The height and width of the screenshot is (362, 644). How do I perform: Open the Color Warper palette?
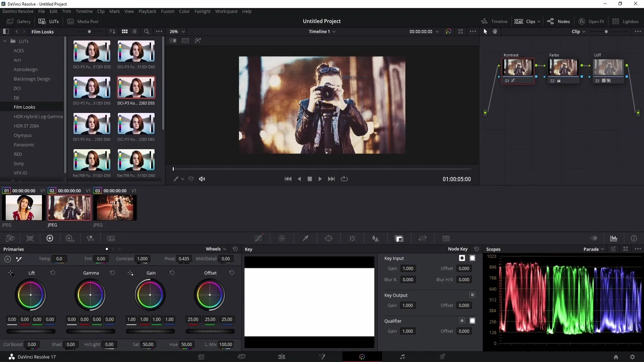[282, 238]
